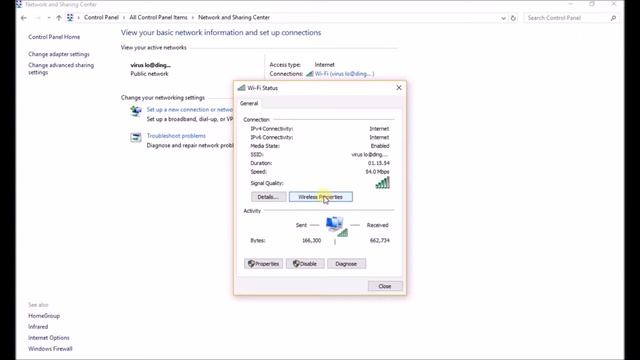Image resolution: width=640 pixels, height=360 pixels.
Task: Click the Duration value in Wi-Fi Status
Action: (378, 163)
